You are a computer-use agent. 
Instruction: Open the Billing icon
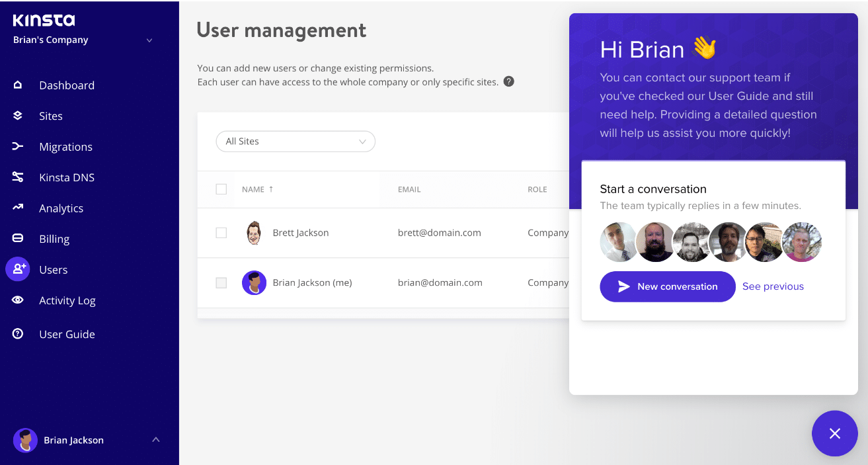(18, 238)
